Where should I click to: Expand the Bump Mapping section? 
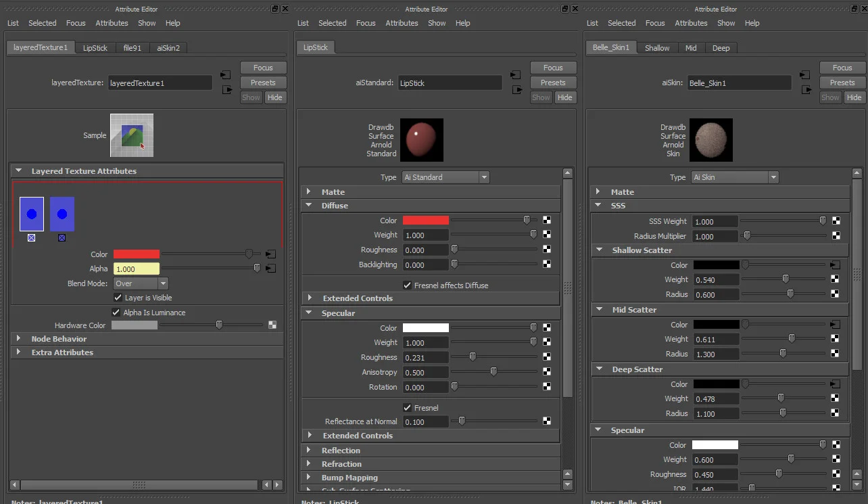[308, 478]
